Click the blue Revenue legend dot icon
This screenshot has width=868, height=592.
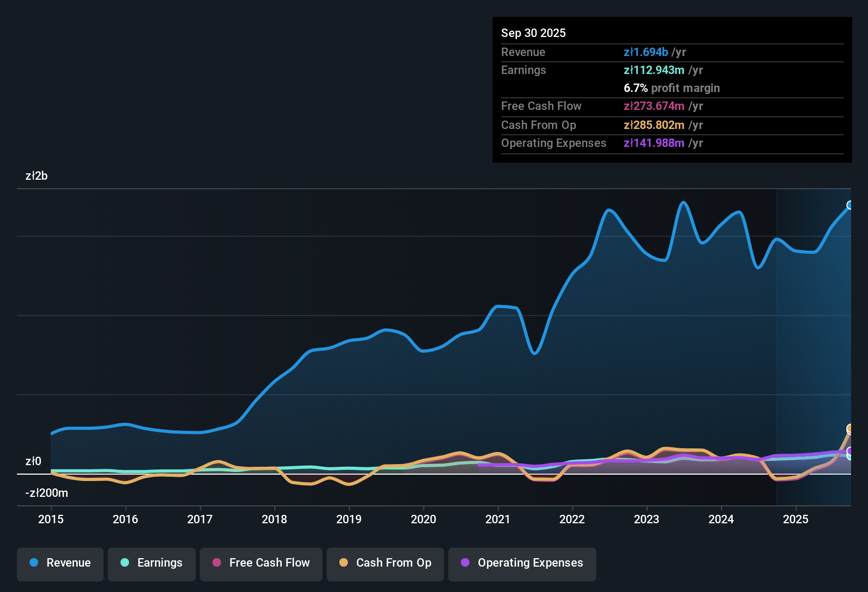[x=33, y=563]
